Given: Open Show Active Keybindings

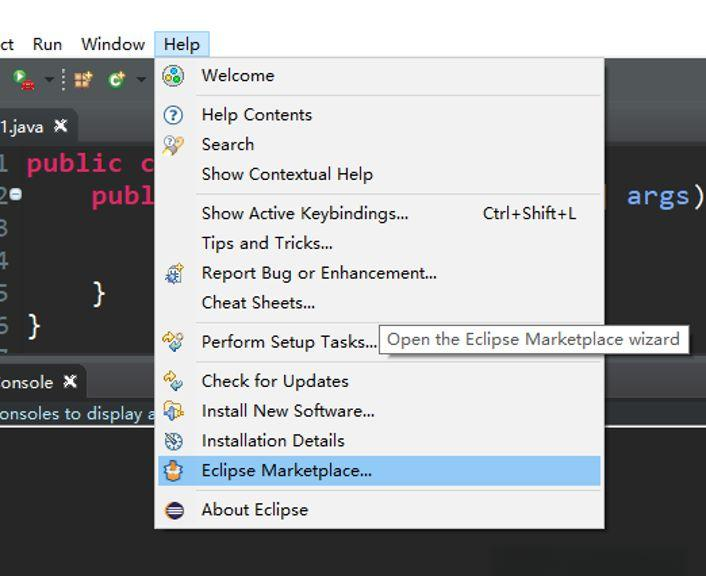Looking at the screenshot, I should pos(379,213).
